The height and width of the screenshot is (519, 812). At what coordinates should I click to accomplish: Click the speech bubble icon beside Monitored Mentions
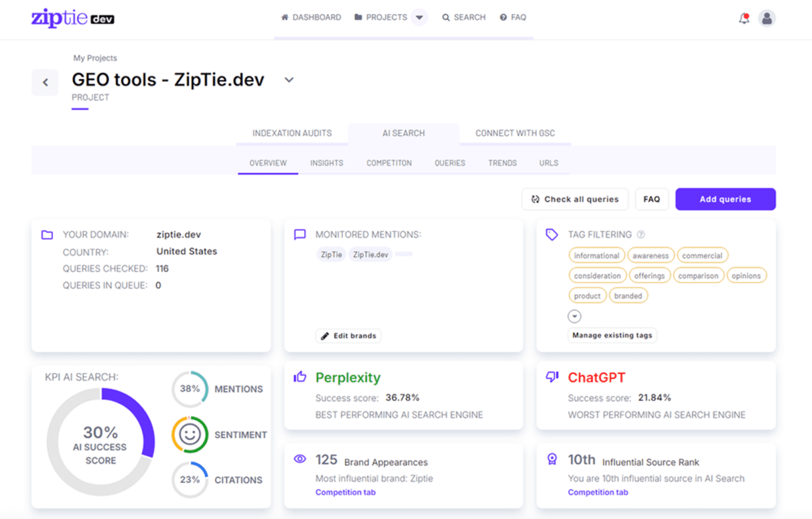click(x=300, y=235)
